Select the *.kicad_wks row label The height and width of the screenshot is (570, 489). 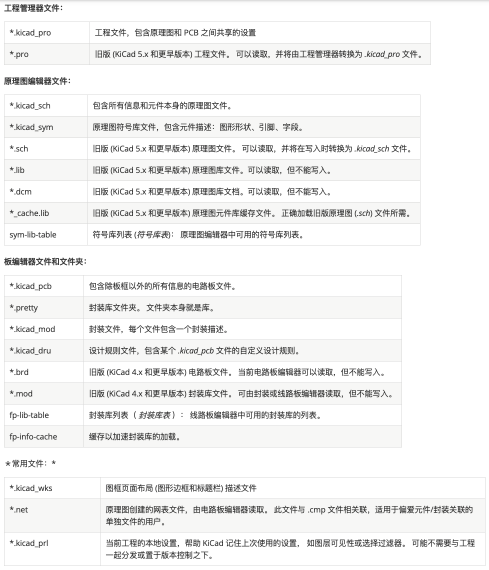click(52, 488)
